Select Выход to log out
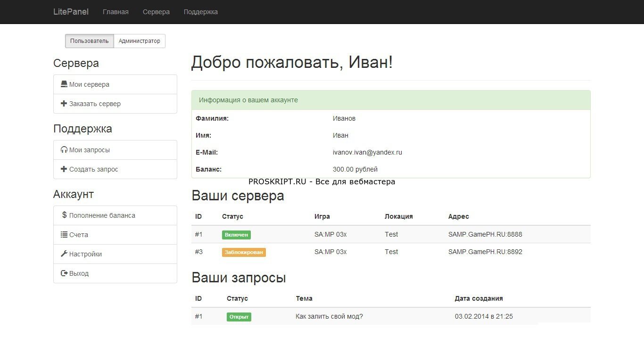 click(x=115, y=273)
